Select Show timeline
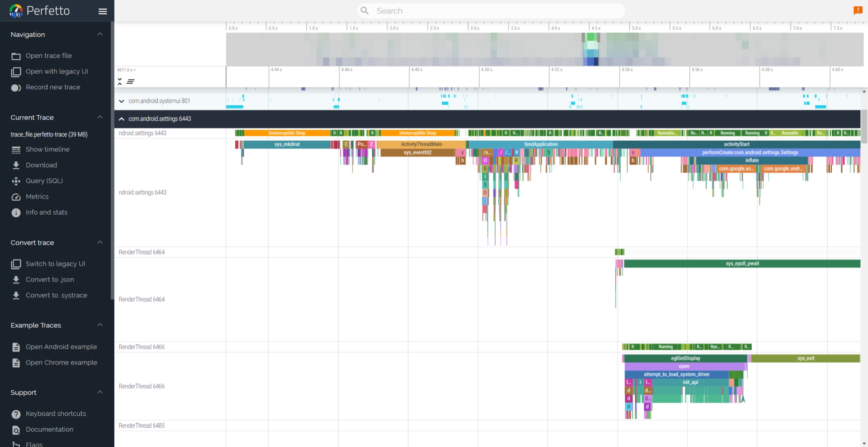The width and height of the screenshot is (868, 447). tap(48, 149)
